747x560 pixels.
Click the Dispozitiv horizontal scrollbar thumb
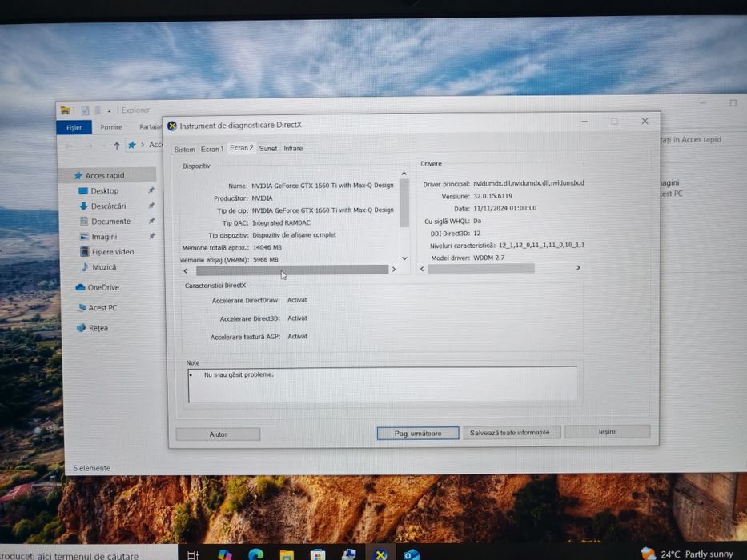[292, 270]
